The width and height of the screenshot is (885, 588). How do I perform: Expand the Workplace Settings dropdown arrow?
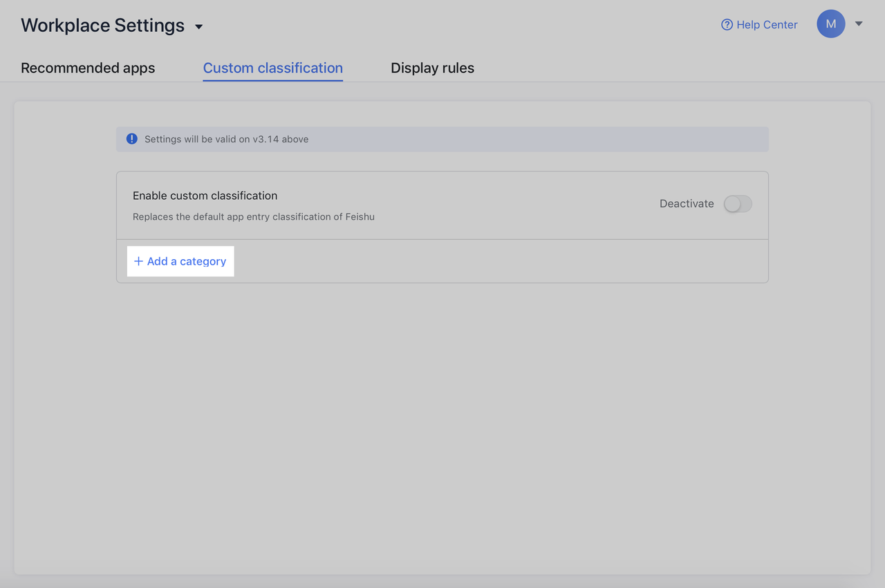point(199,27)
